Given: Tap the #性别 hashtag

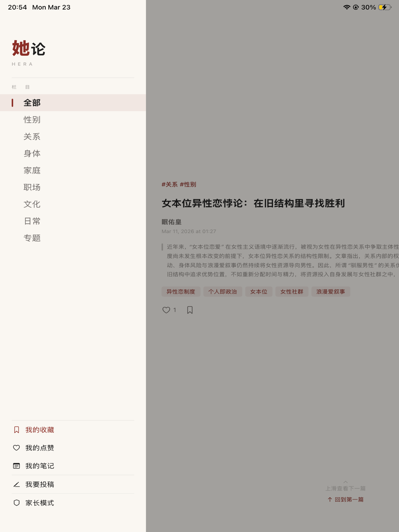Looking at the screenshot, I should pos(188,184).
